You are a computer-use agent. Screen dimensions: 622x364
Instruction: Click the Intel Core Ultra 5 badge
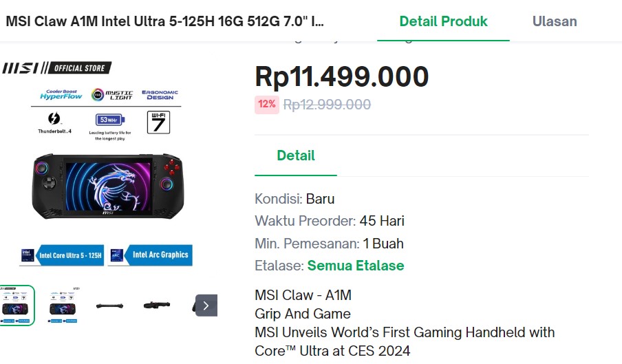click(x=62, y=255)
